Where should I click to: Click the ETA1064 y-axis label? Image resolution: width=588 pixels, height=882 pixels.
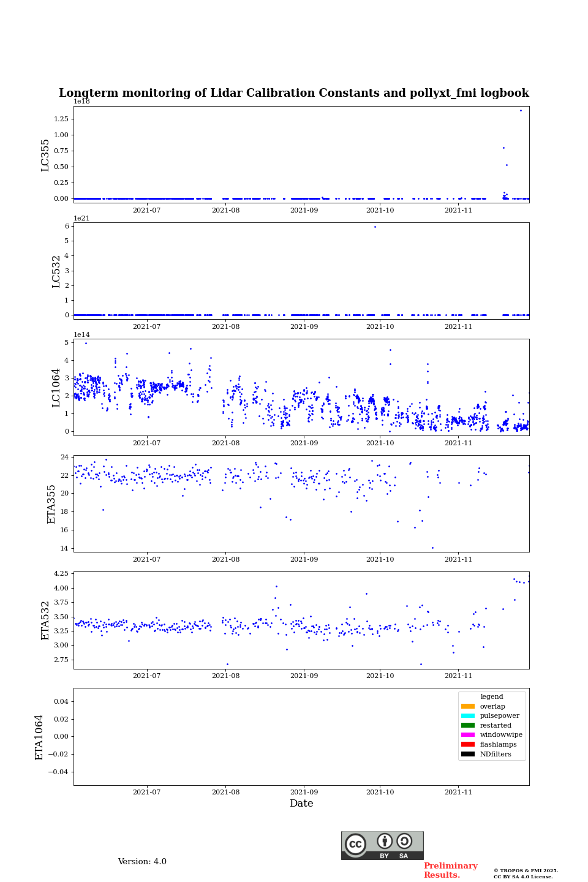[39, 737]
